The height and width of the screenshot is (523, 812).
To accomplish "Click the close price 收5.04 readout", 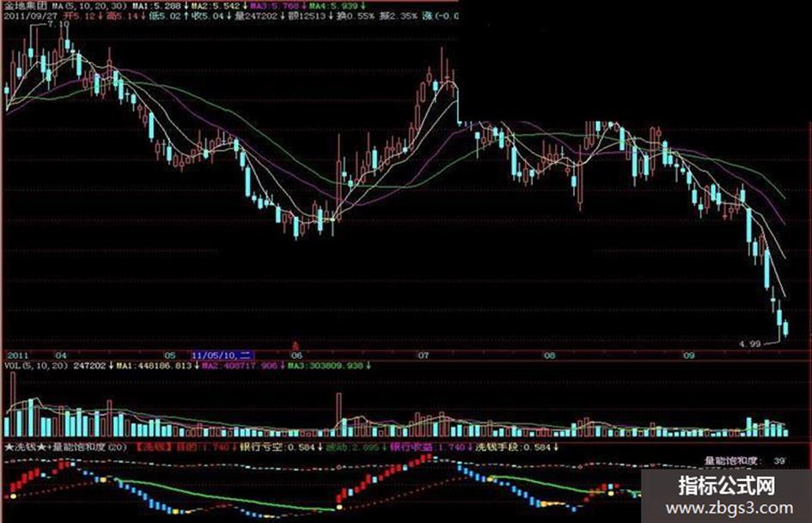I will (208, 16).
